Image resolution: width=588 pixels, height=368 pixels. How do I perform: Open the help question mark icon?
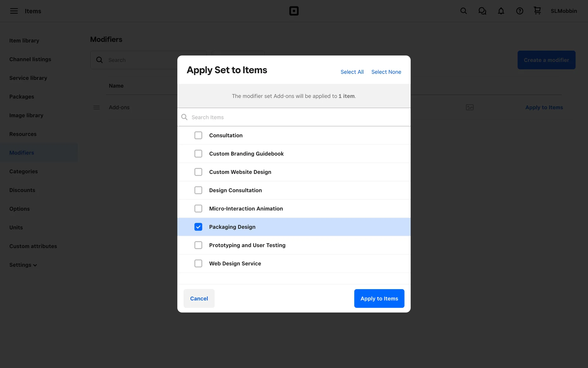519,11
